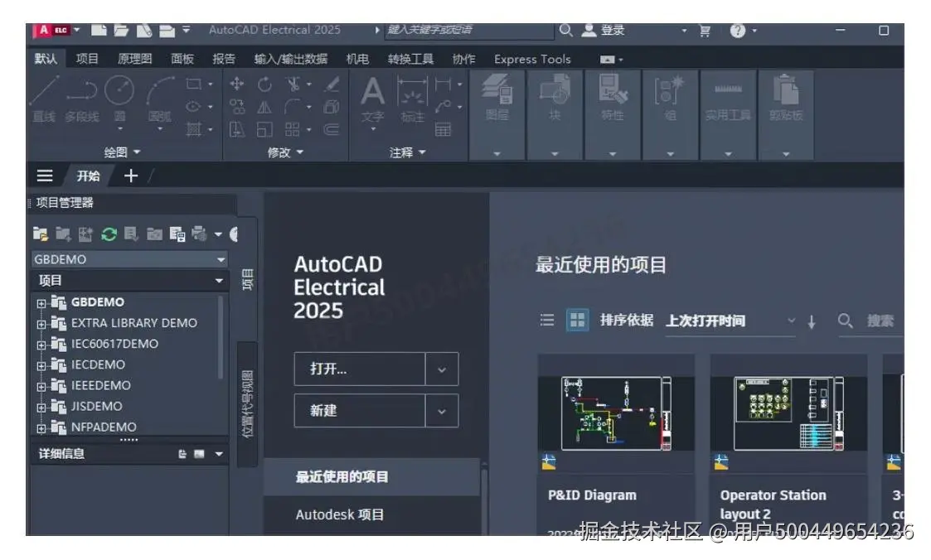Open the 上次打开时间 sort dropdown
This screenshot has height=560, width=931.
(x=730, y=321)
